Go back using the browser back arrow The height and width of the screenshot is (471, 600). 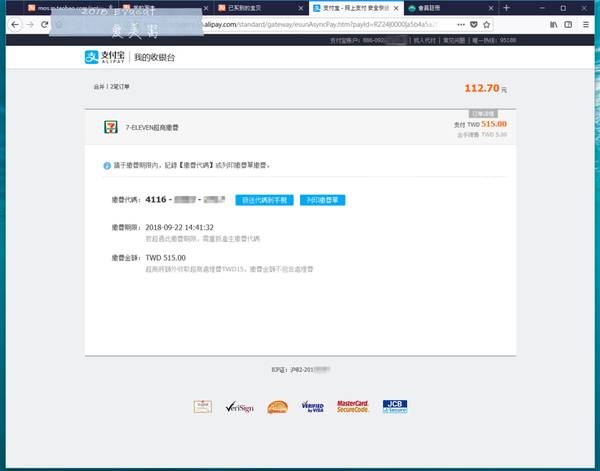coord(15,25)
